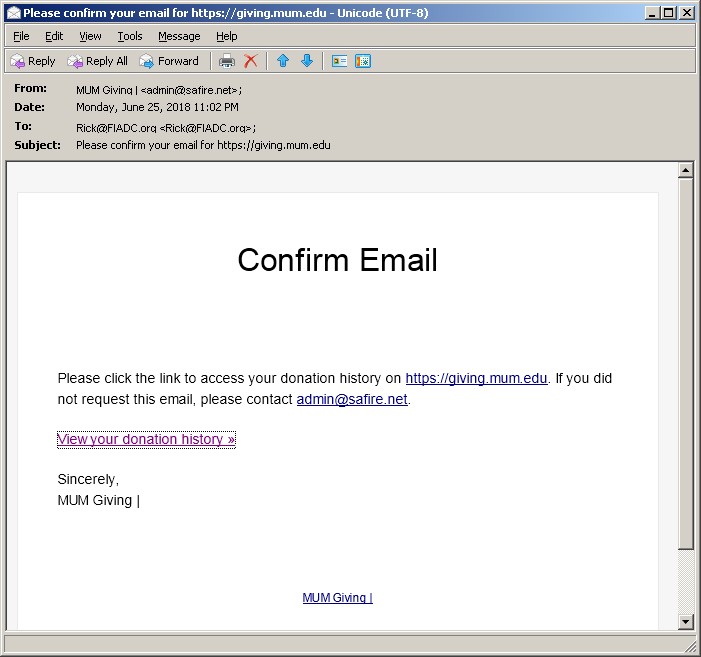
Task: Delete the message with the red X icon
Action: 251,61
